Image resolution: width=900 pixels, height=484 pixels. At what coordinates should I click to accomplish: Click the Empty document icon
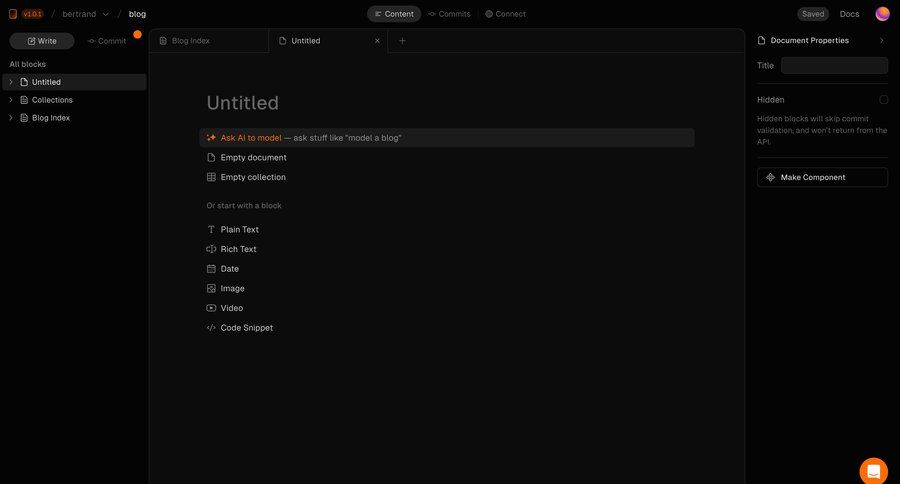pos(211,157)
